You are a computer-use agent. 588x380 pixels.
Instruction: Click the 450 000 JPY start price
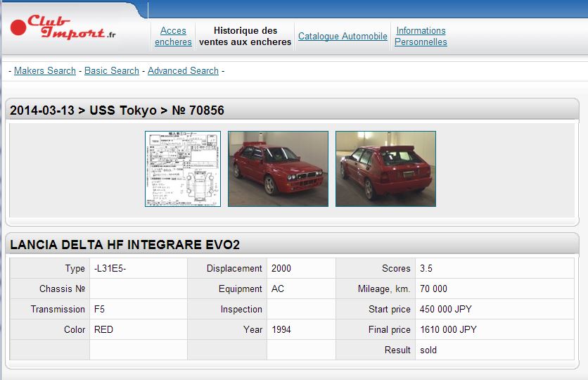click(x=445, y=309)
